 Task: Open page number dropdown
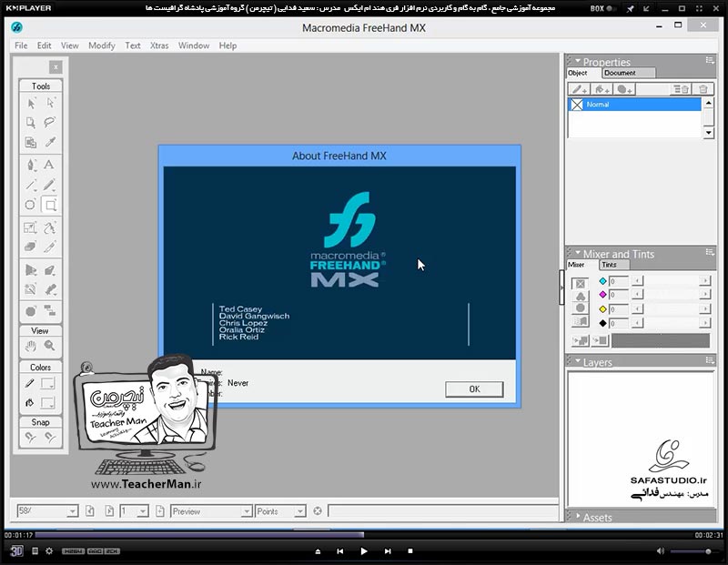pyautogui.click(x=143, y=511)
